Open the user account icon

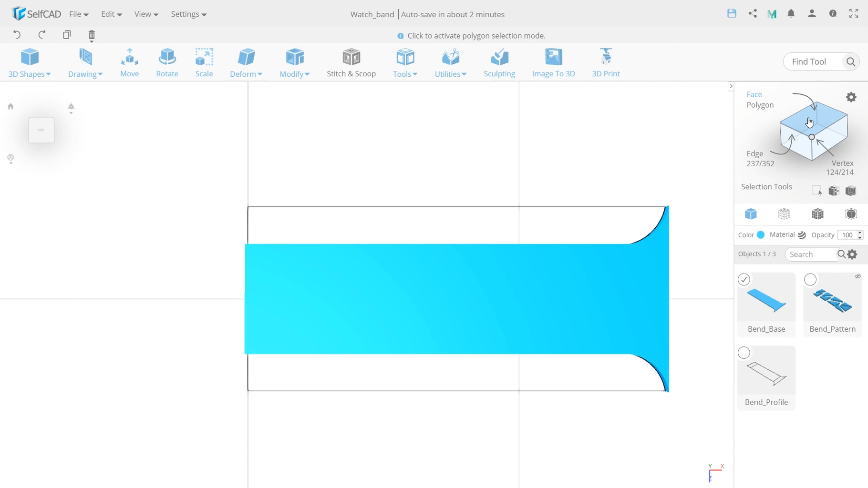click(812, 14)
